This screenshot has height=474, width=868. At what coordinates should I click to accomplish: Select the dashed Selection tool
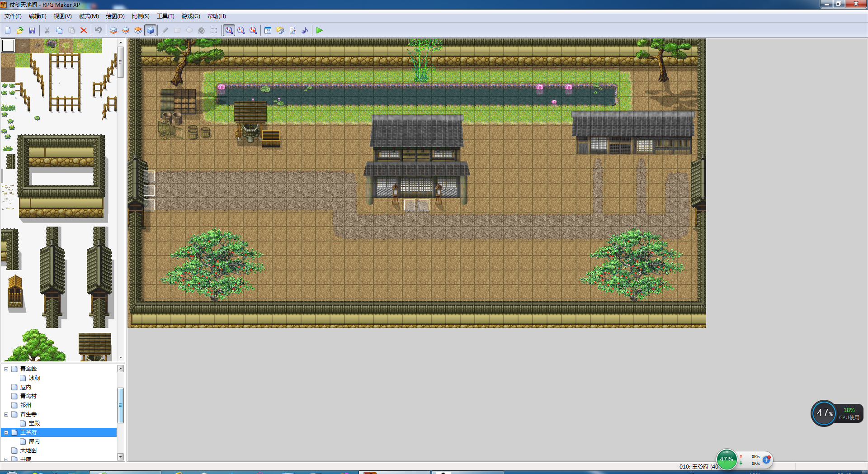point(214,30)
